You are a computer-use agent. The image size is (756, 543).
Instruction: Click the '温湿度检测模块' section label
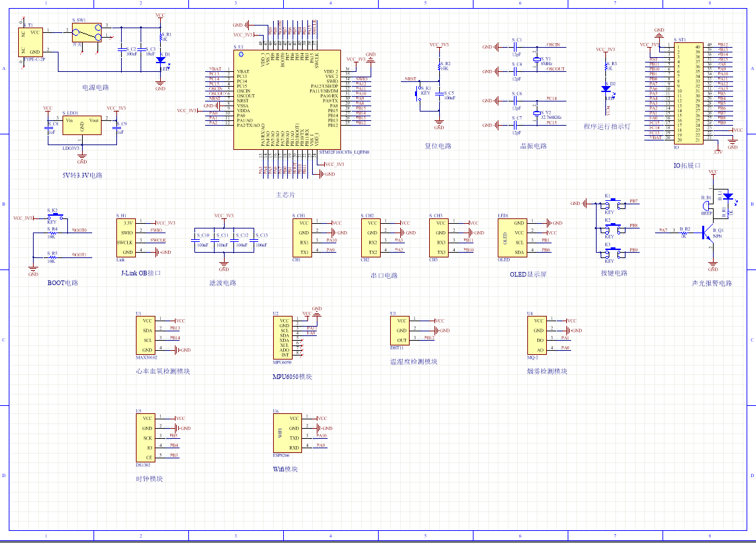pos(414,362)
